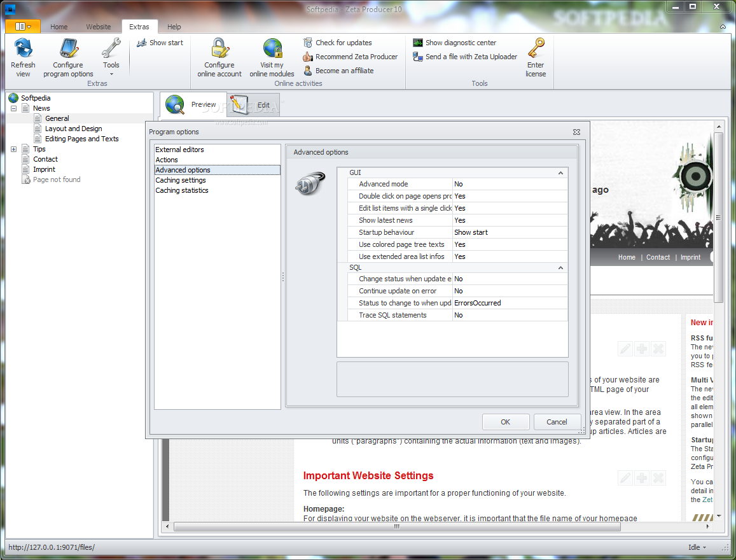Close the Program options dialog
The image size is (736, 560).
point(576,132)
